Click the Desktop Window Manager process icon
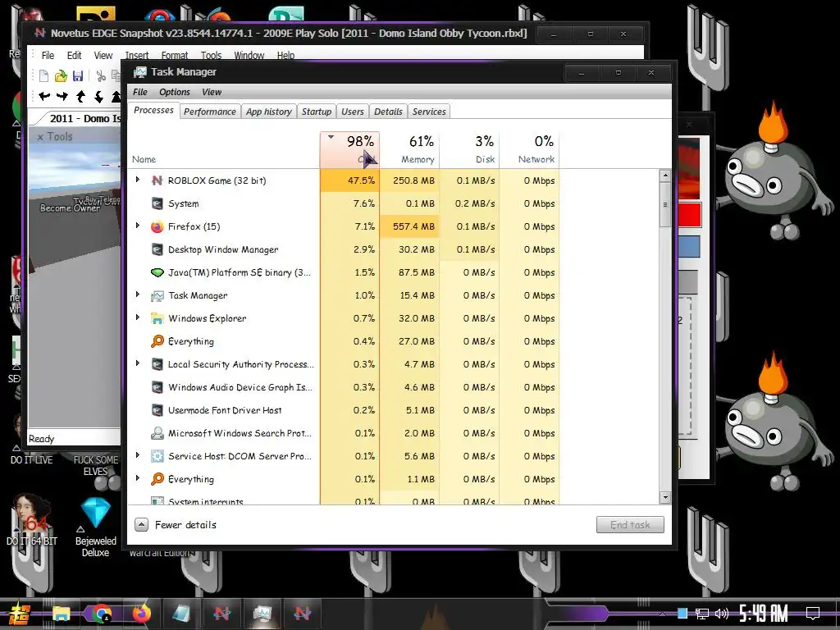The height and width of the screenshot is (630, 840). tap(157, 249)
